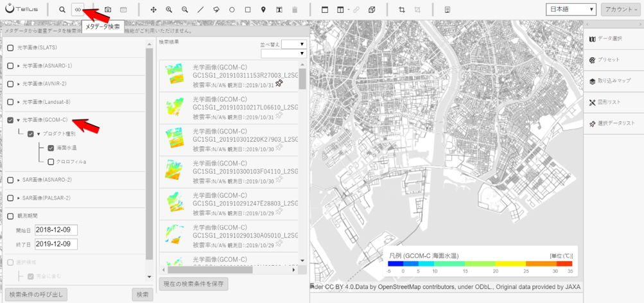Screen dimensions: 644x303
Task: Click the 現在の検索条件を保存 button
Action: click(193, 284)
